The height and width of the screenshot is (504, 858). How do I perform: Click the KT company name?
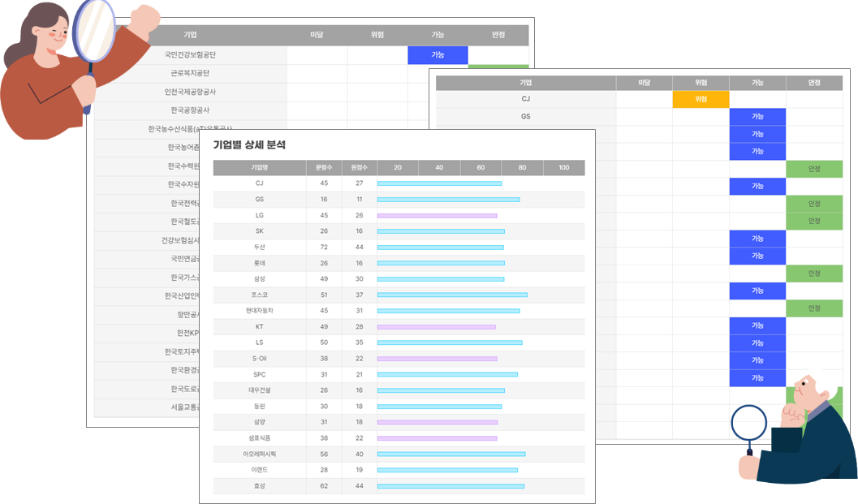[x=260, y=327]
